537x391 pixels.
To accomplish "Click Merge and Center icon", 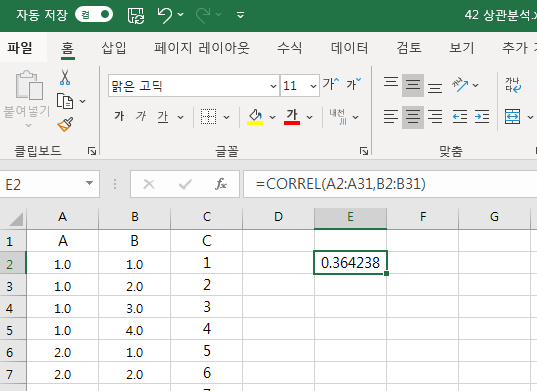I will point(513,117).
